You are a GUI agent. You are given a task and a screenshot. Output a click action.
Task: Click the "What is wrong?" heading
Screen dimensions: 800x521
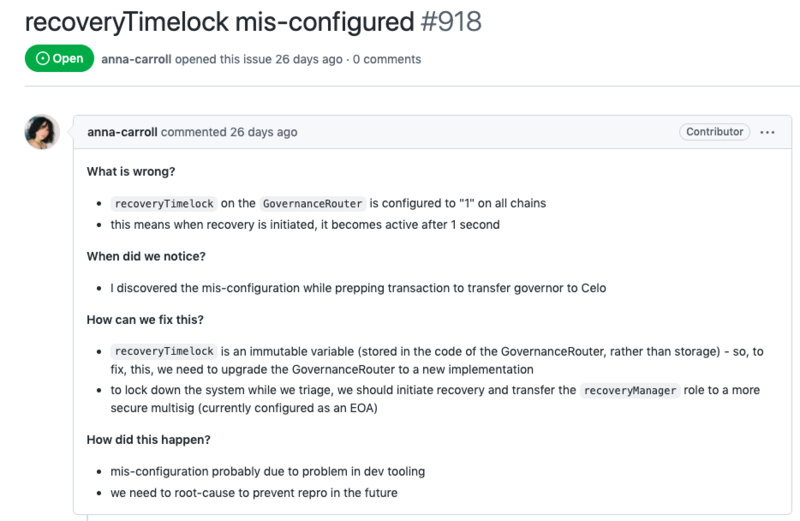coord(133,172)
